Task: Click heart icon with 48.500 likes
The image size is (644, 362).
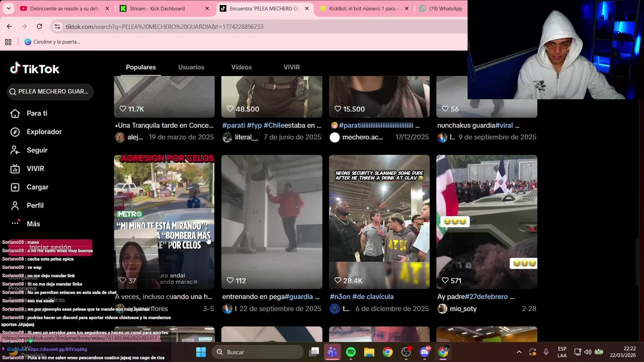Action: (230, 109)
